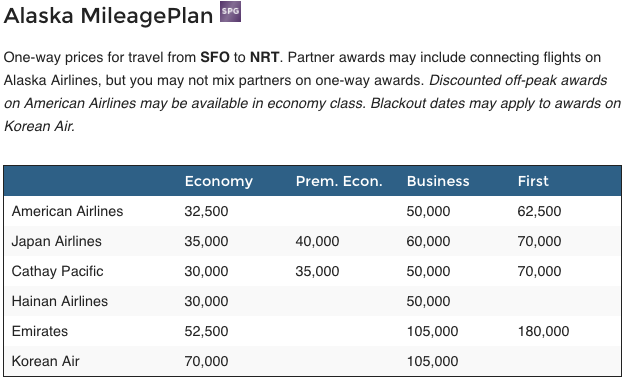Select the Prem. Econ. column header

[339, 181]
